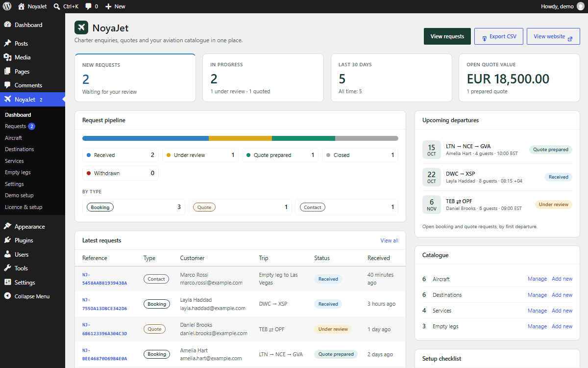588x368 pixels.
Task: Click the Comments icon in sidebar
Action: coord(7,85)
